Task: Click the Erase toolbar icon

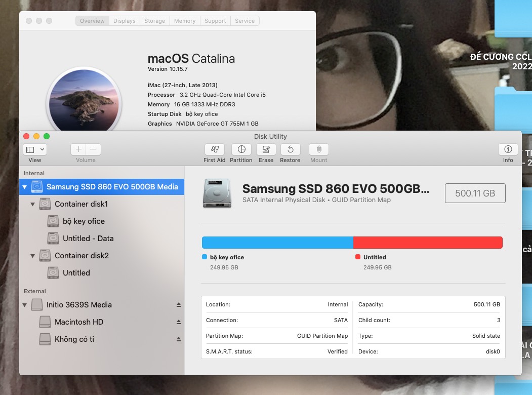Action: coord(266,149)
